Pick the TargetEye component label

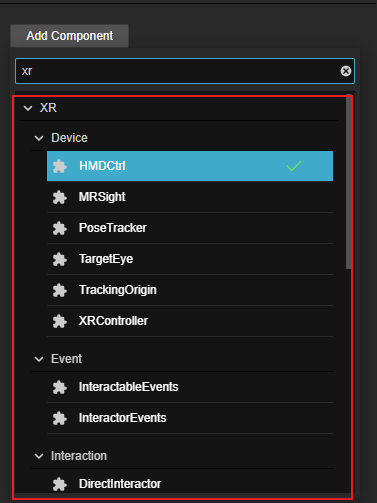(106, 259)
